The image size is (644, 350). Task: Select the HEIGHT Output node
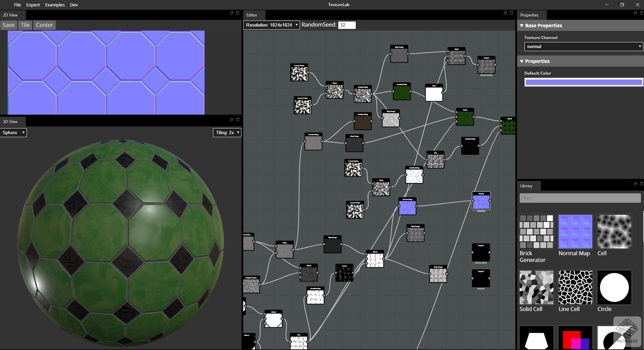481,278
